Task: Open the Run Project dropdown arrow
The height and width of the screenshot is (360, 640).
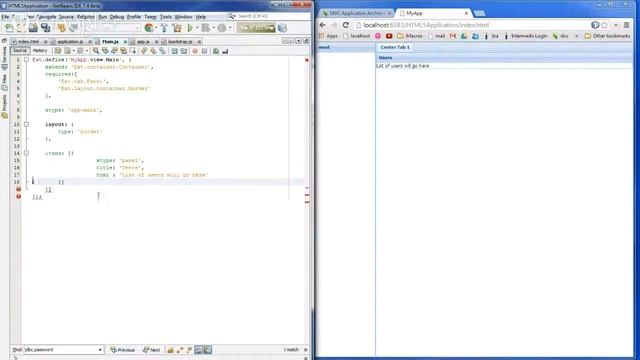Action: tap(196, 28)
